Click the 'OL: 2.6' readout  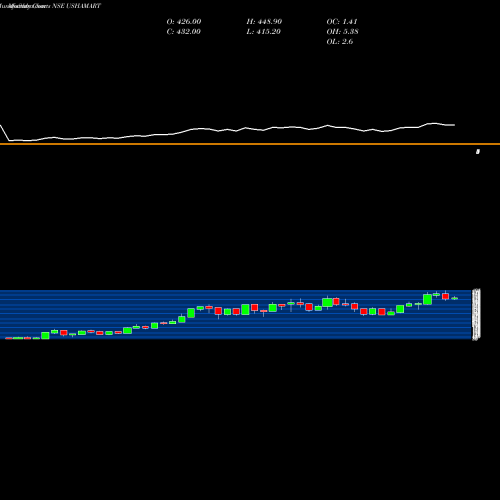340,41
